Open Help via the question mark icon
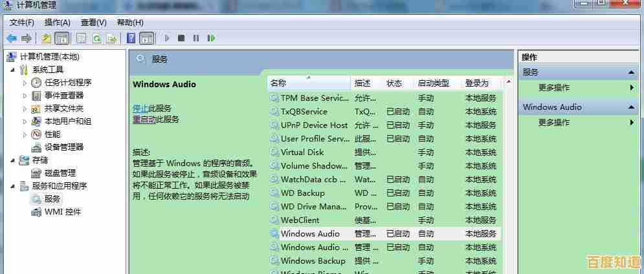644x274 pixels. (x=131, y=39)
